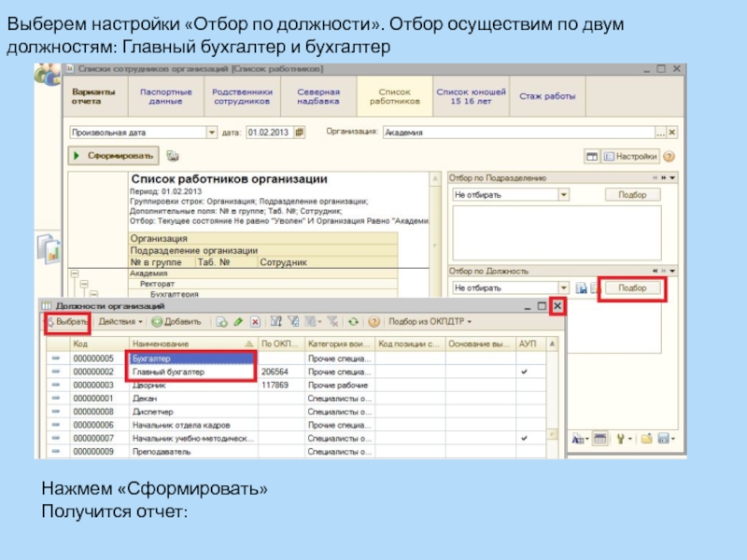
Task: Click the help question mark icon near Настройки
Action: click(x=669, y=157)
